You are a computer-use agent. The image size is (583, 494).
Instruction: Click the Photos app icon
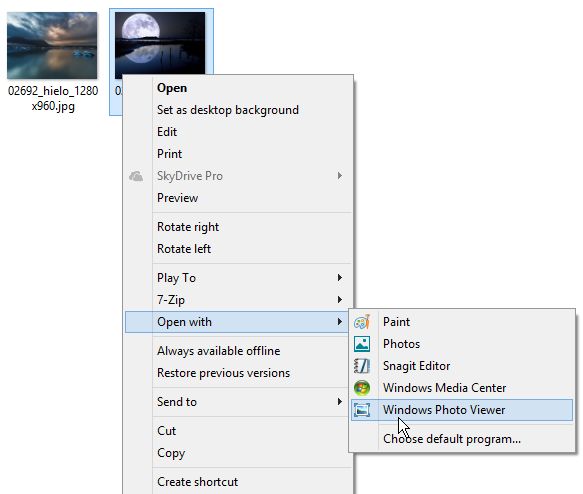(361, 344)
